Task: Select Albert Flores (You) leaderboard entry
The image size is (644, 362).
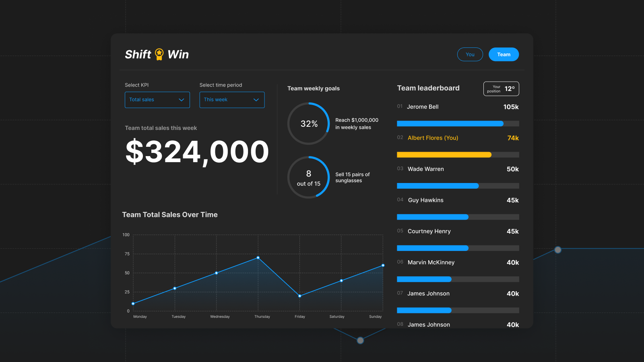Action: click(x=458, y=138)
